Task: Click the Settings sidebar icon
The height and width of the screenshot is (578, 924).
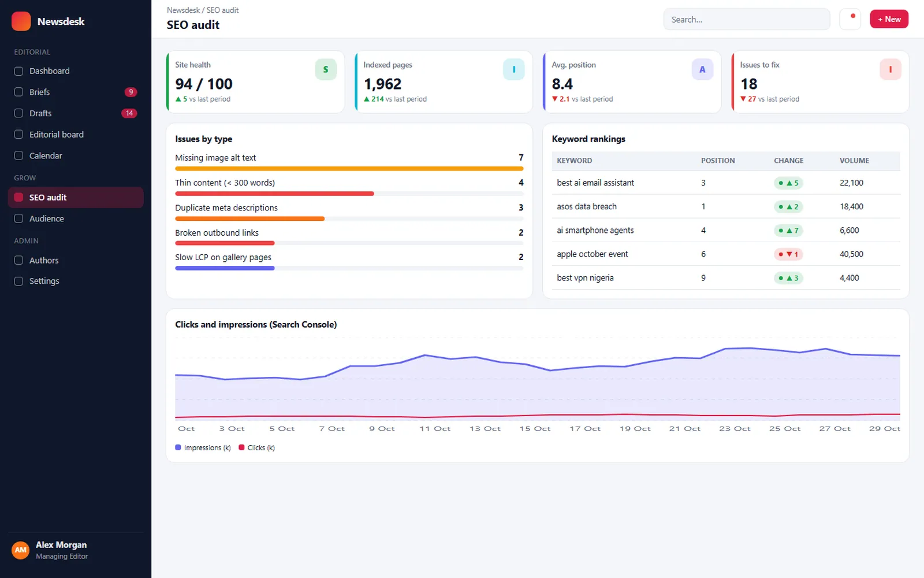Action: 18,281
